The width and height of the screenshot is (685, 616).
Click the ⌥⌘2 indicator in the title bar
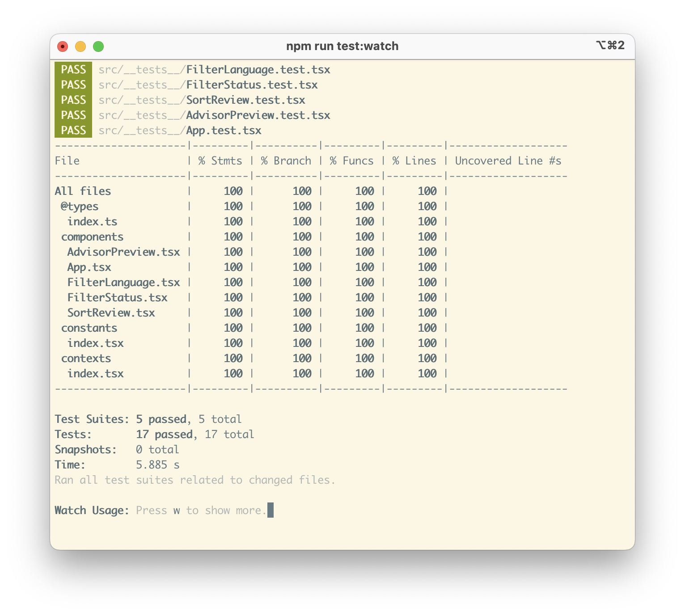pos(610,46)
